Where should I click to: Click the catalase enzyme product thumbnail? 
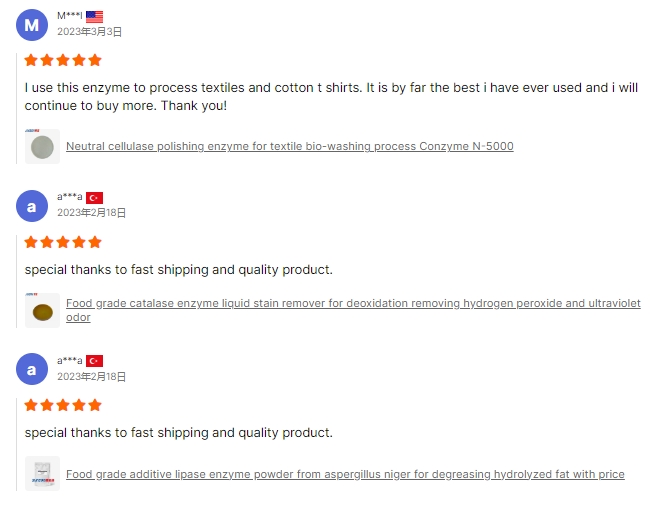point(42,311)
